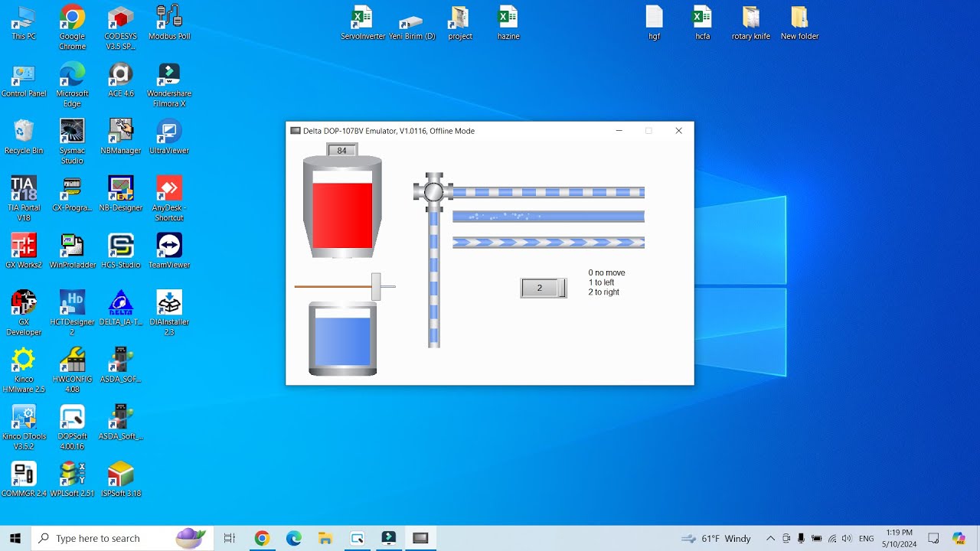This screenshot has height=551, width=980.
Task: Open File Explorer from the taskbar
Action: (x=325, y=538)
